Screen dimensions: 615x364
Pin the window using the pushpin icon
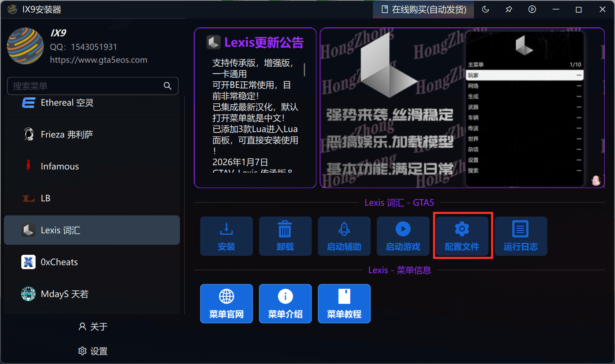509,9
